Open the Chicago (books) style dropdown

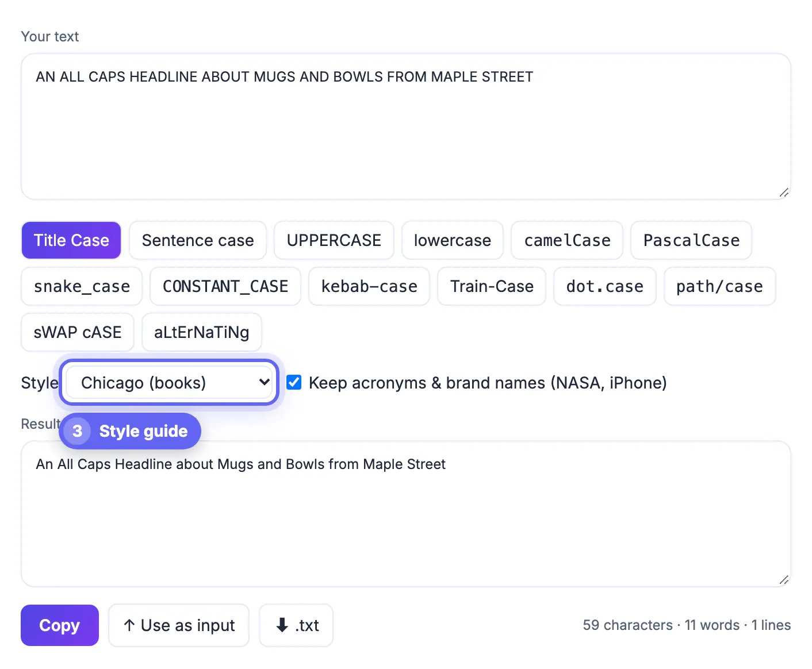tap(169, 383)
